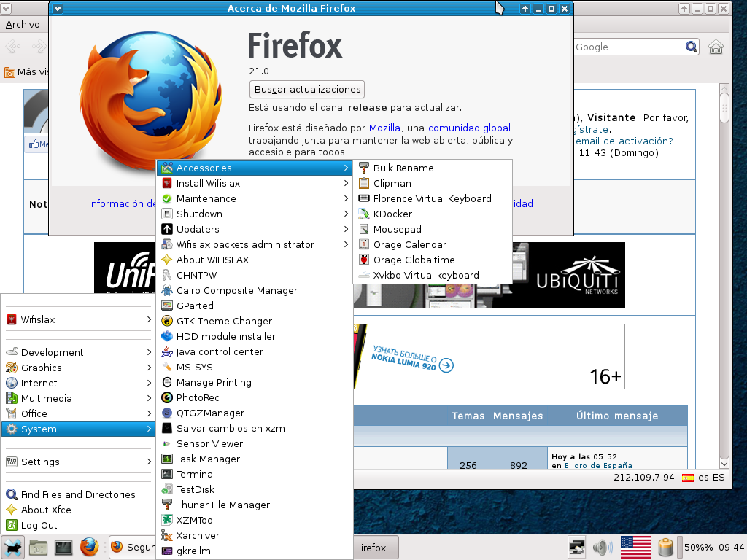Follow the comunidad global link
Image resolution: width=747 pixels, height=560 pixels.
pyautogui.click(x=469, y=128)
